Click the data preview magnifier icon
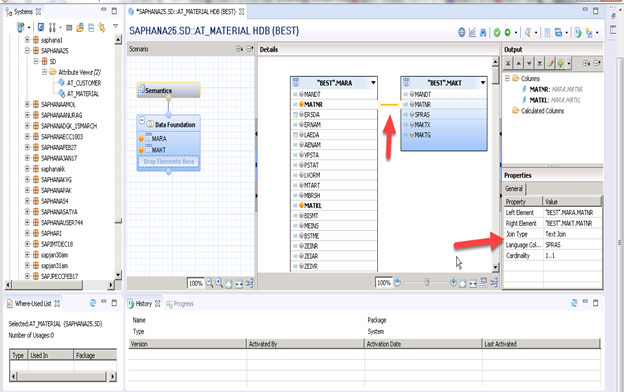Viewport: 624px width, 392px height. tap(528, 32)
